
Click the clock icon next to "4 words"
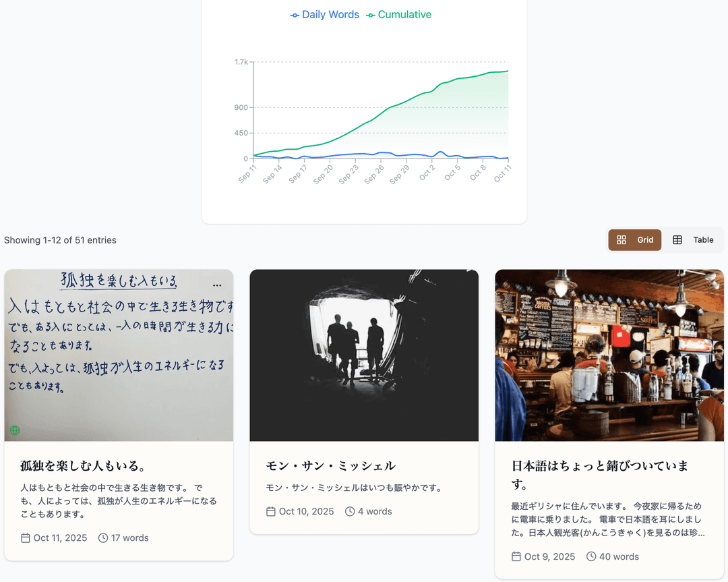click(349, 511)
